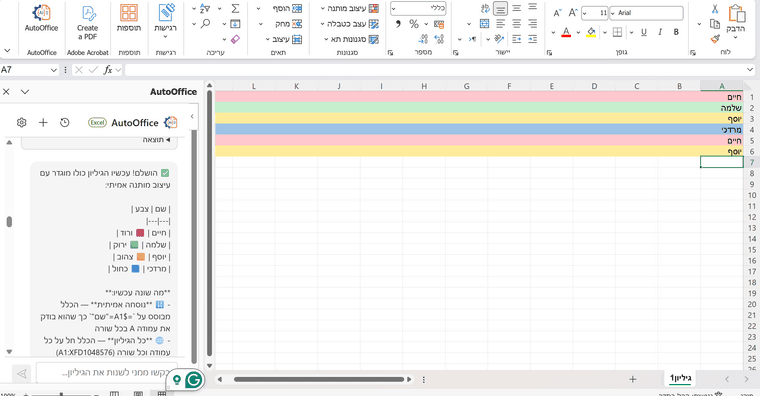Click the Insert Function fx icon
Viewport: 760px width, 396px height.
(108, 70)
